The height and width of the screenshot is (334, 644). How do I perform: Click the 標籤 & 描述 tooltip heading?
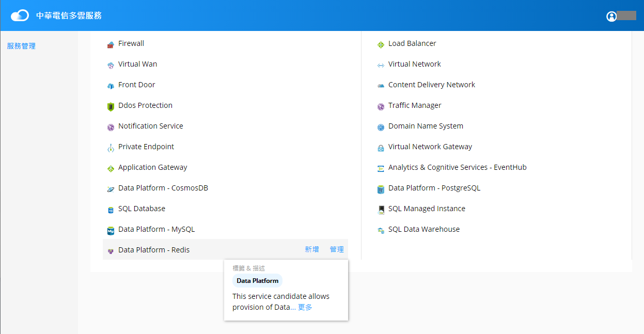[249, 268]
